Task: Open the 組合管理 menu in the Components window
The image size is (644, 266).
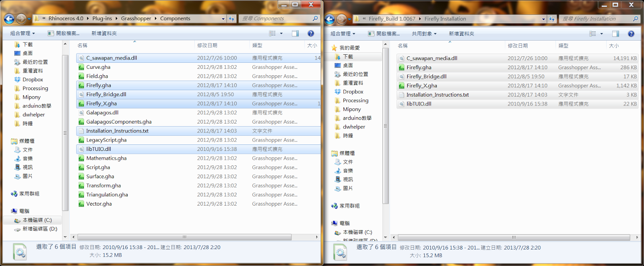Action: tap(23, 33)
